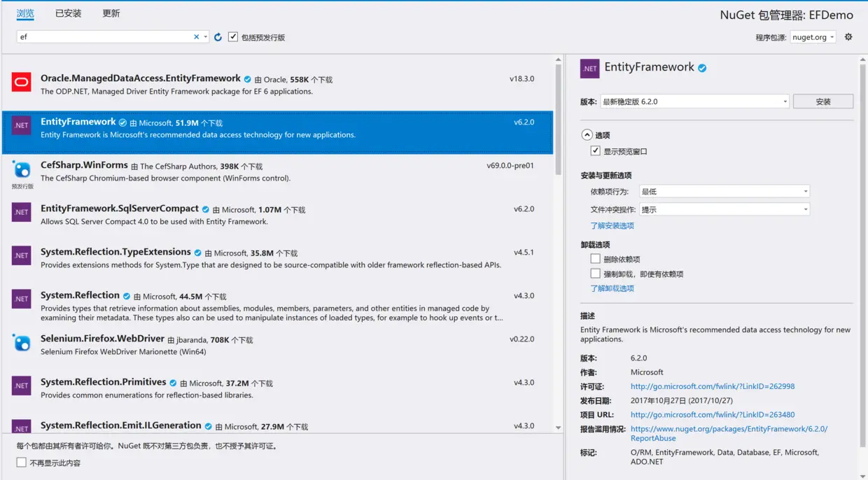Viewport: 868px width, 480px height.
Task: Click inside the package search input field
Action: [105, 35]
